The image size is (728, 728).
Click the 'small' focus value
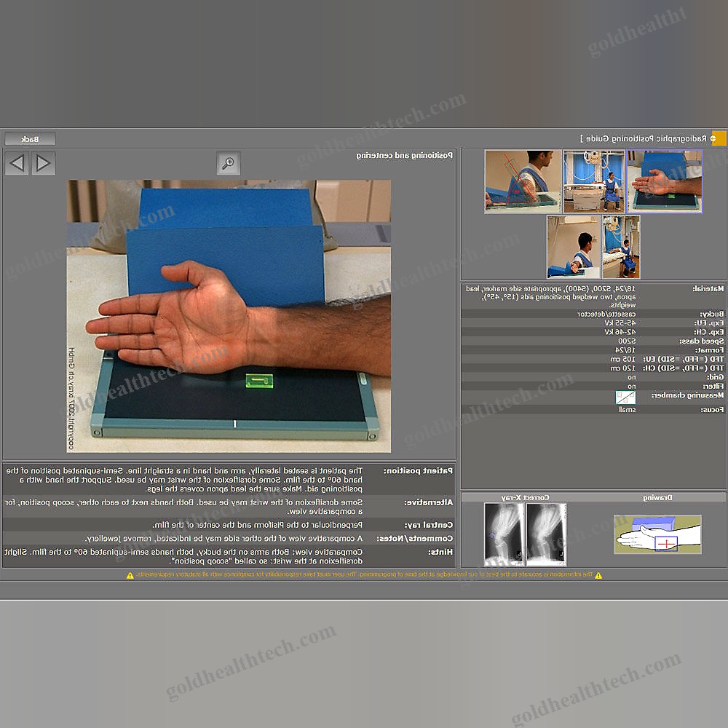(x=628, y=409)
